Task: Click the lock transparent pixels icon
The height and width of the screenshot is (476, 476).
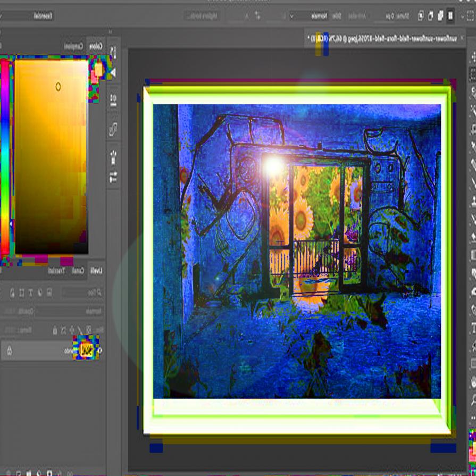Action: (x=88, y=330)
